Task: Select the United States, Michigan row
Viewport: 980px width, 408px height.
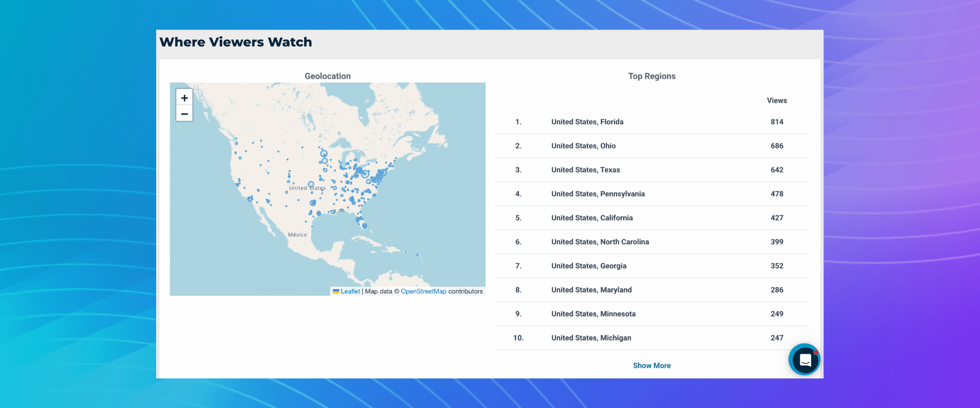Action: (652, 338)
